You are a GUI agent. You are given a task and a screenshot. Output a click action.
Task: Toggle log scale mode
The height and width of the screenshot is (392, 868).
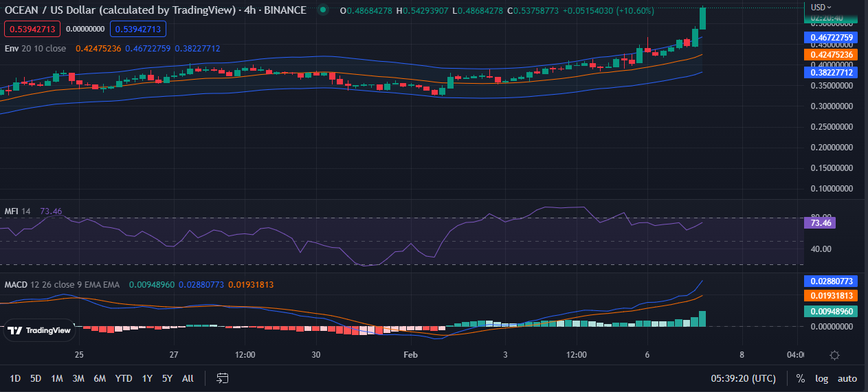click(821, 378)
